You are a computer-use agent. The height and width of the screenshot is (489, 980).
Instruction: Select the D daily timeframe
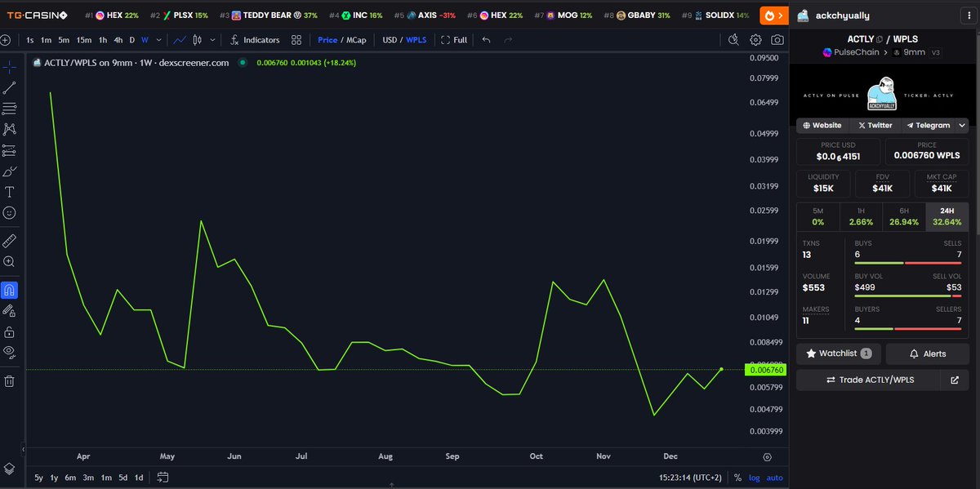[x=132, y=40]
